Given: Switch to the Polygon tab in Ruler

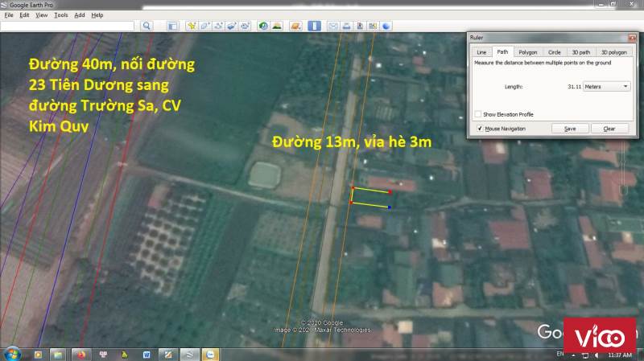Looking at the screenshot, I should pos(528,52).
